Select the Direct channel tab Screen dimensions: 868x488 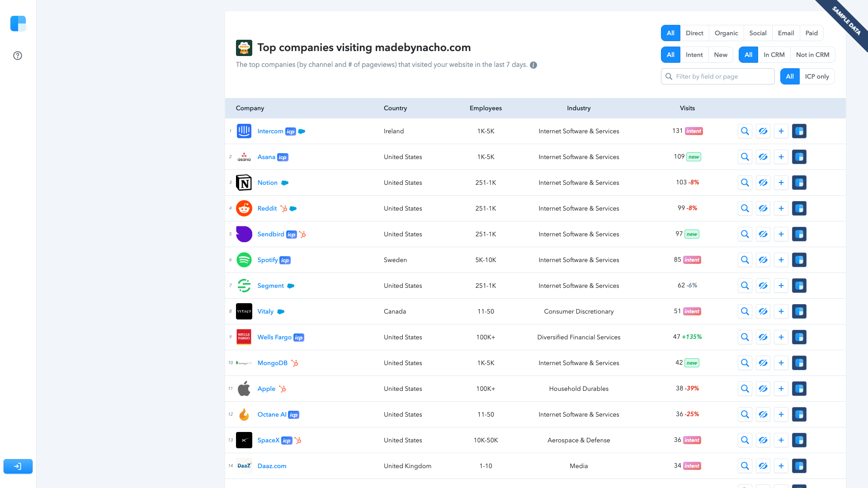pos(694,33)
